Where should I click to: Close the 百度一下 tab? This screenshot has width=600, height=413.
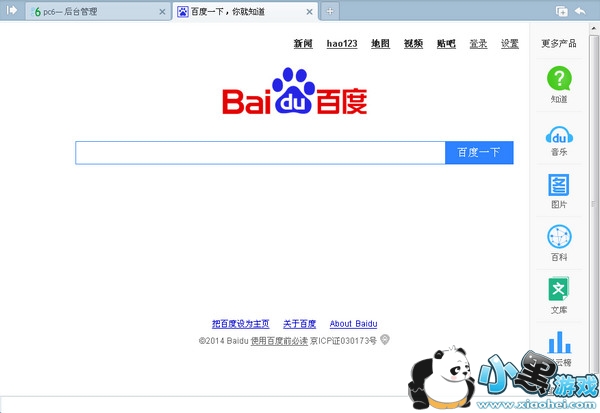click(309, 12)
